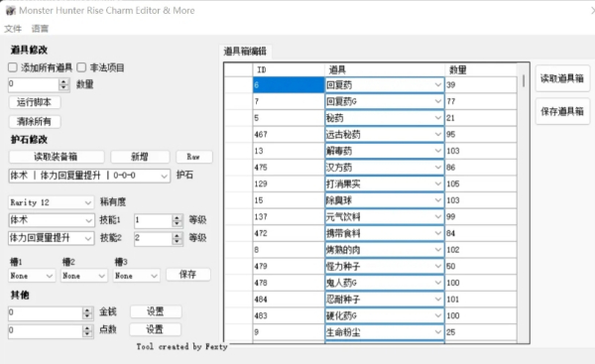Open the 槽3 None dropdown
This screenshot has height=364, width=595.
[x=136, y=276]
